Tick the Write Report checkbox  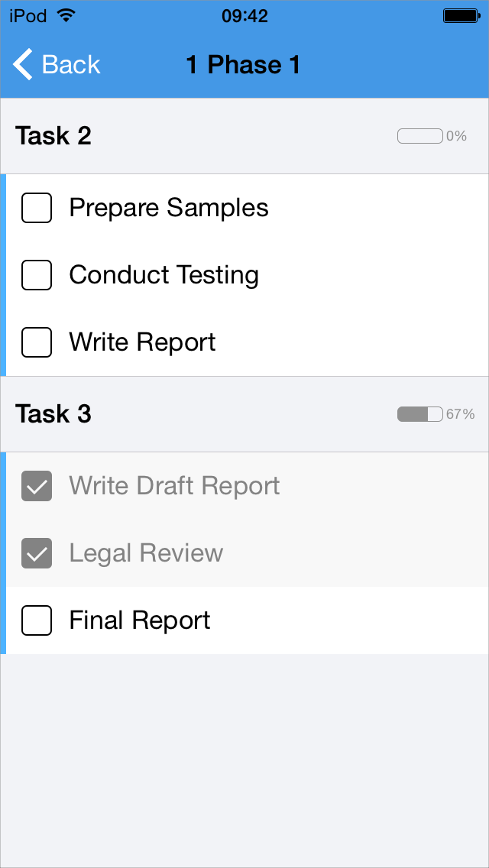[x=37, y=342]
